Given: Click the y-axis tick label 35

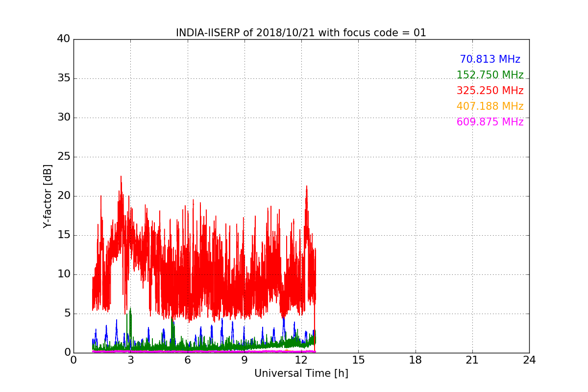Looking at the screenshot, I should pos(64,78).
